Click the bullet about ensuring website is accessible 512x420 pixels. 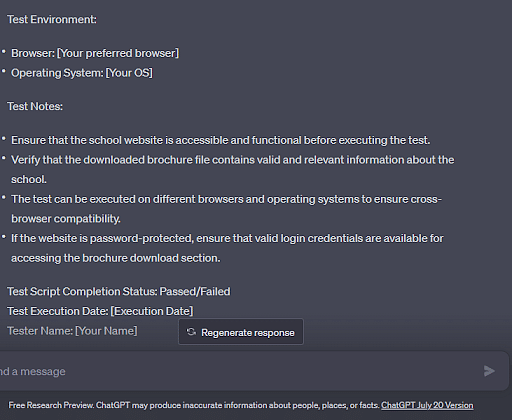coord(221,140)
